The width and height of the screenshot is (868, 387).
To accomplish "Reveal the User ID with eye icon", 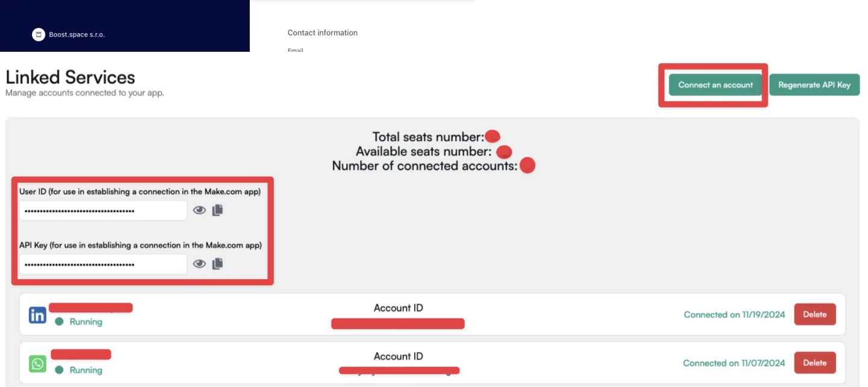I will coord(199,210).
